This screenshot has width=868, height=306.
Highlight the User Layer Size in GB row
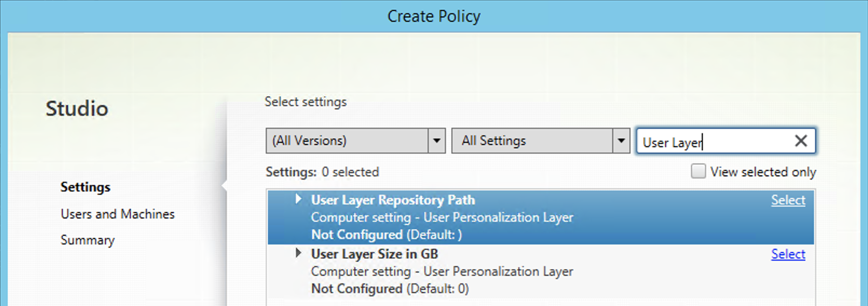pyautogui.click(x=541, y=271)
